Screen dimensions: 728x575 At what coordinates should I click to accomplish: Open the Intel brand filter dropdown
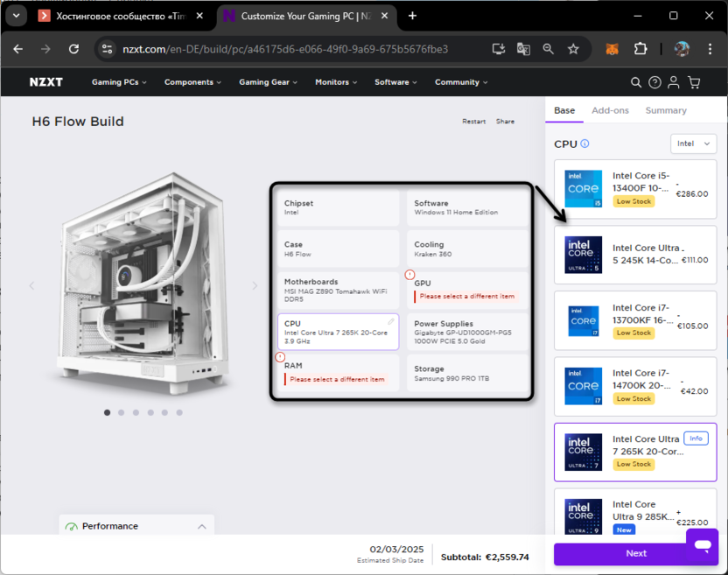(693, 144)
